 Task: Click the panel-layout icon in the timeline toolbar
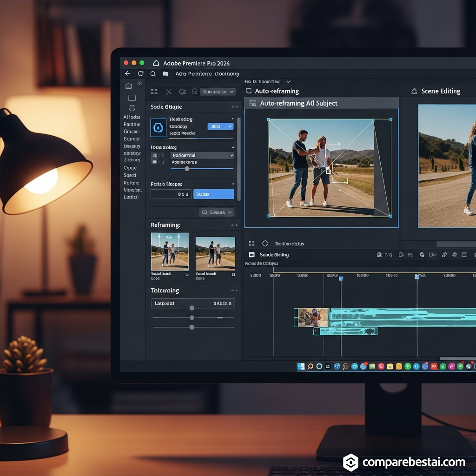tap(464, 255)
